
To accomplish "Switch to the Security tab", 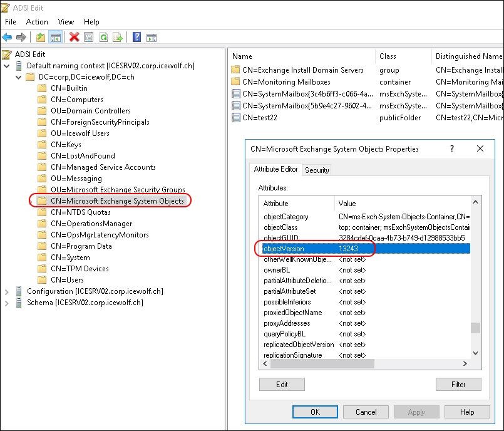I will (x=316, y=170).
